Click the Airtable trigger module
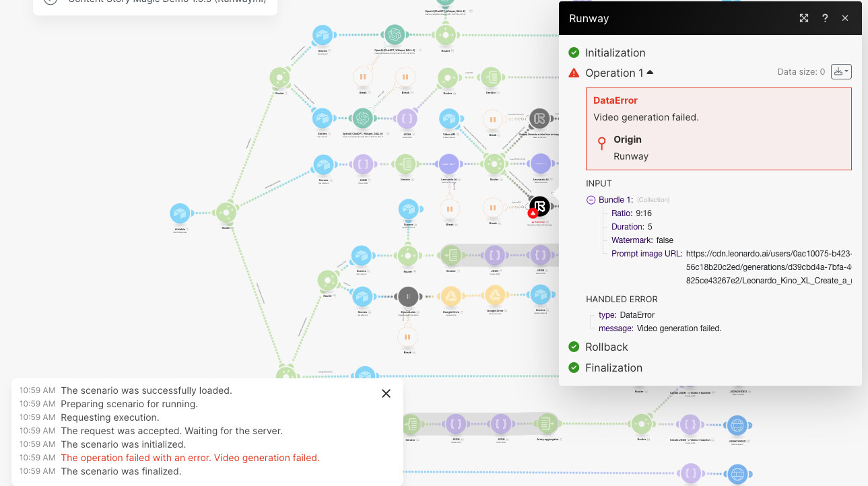The image size is (868, 486). point(179,213)
